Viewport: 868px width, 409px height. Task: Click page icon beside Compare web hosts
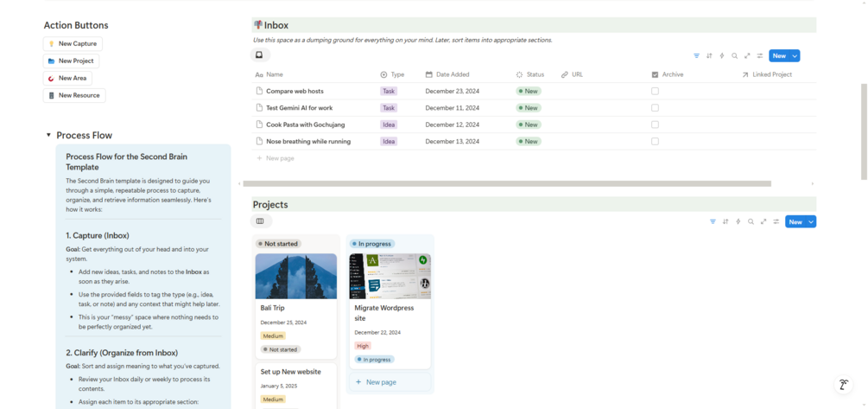pos(259,91)
